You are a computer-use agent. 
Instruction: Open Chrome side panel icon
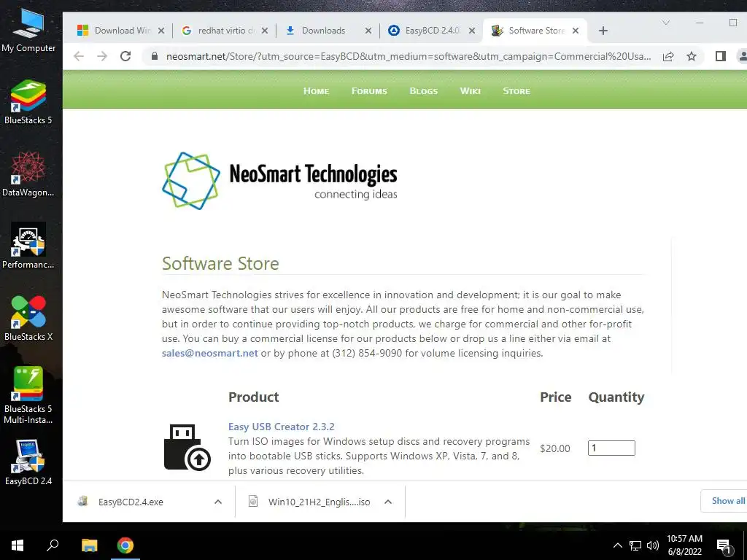click(720, 56)
